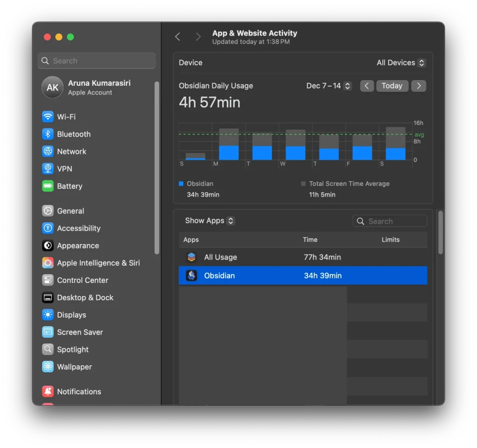
Task: Open Bluetooth settings icon
Action: pos(48,134)
